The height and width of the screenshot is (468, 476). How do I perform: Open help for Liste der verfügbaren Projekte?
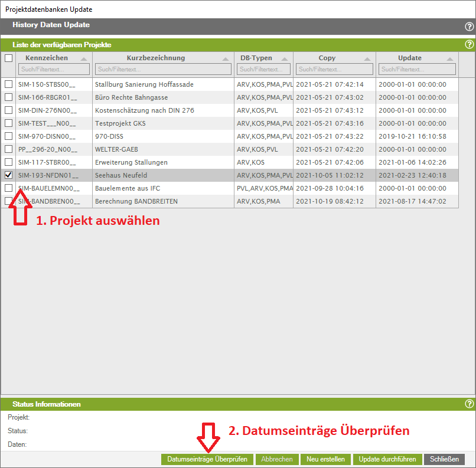469,45
